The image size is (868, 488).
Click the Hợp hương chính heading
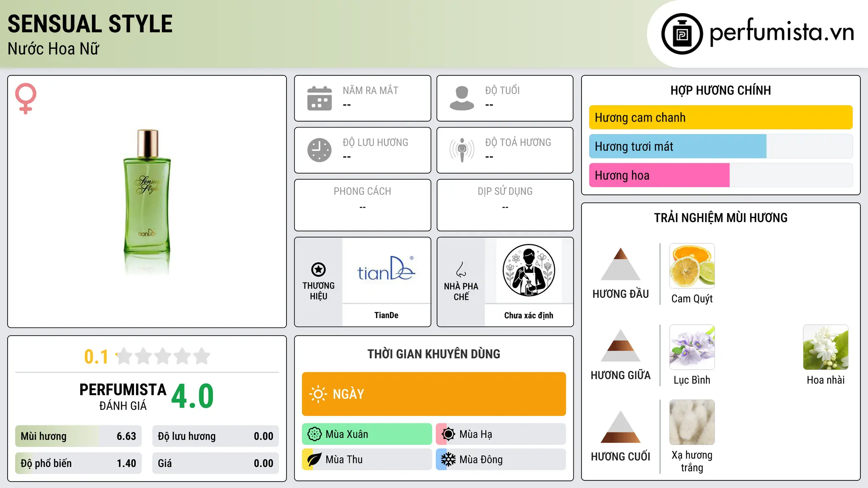pos(721,91)
